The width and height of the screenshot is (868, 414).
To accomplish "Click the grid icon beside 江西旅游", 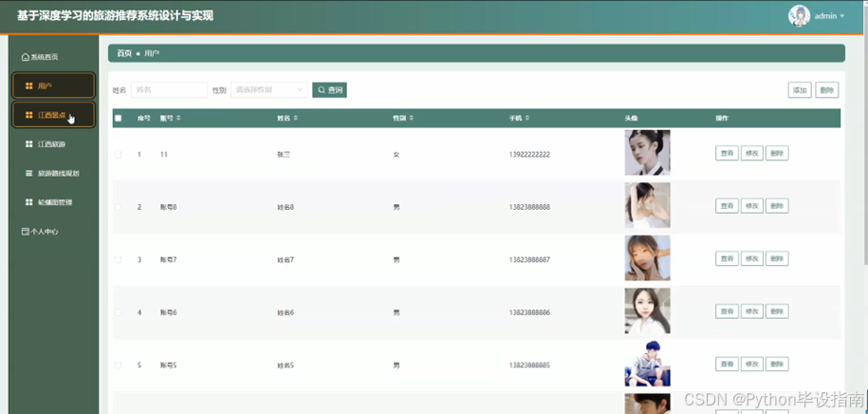I will [29, 144].
